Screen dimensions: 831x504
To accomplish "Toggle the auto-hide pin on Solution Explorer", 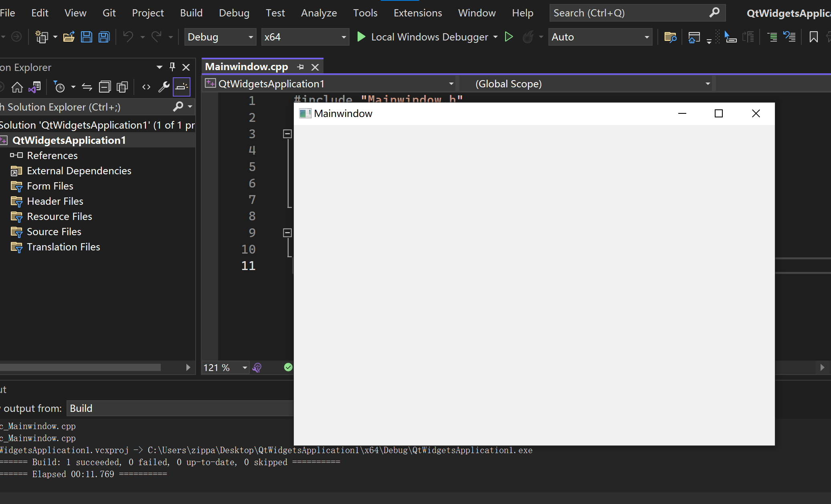I will [x=172, y=67].
